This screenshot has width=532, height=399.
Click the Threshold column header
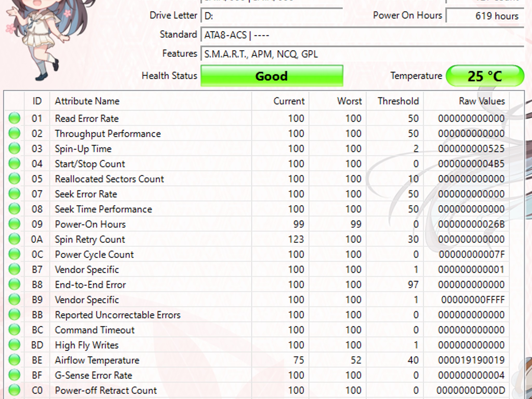tap(395, 101)
